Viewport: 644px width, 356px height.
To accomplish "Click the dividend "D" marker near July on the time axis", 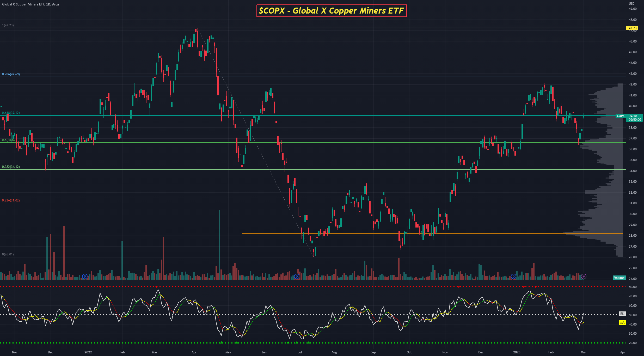I will point(296,277).
